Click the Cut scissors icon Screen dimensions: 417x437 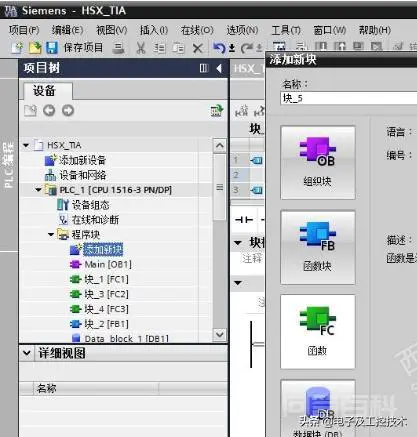(x=141, y=48)
